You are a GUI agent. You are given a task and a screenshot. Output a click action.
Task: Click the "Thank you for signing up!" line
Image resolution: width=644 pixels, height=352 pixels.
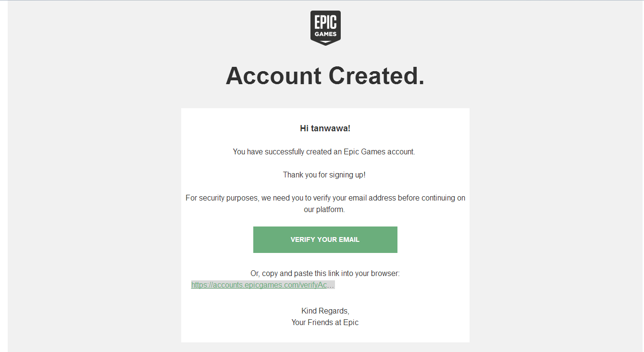pos(324,175)
